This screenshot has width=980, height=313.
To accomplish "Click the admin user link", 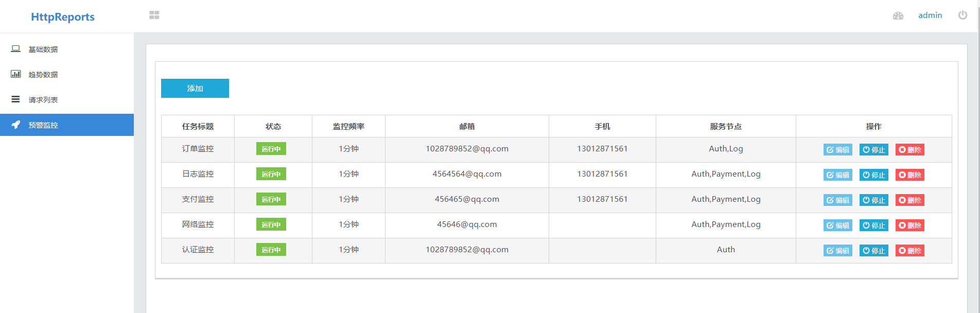I will tap(930, 15).
